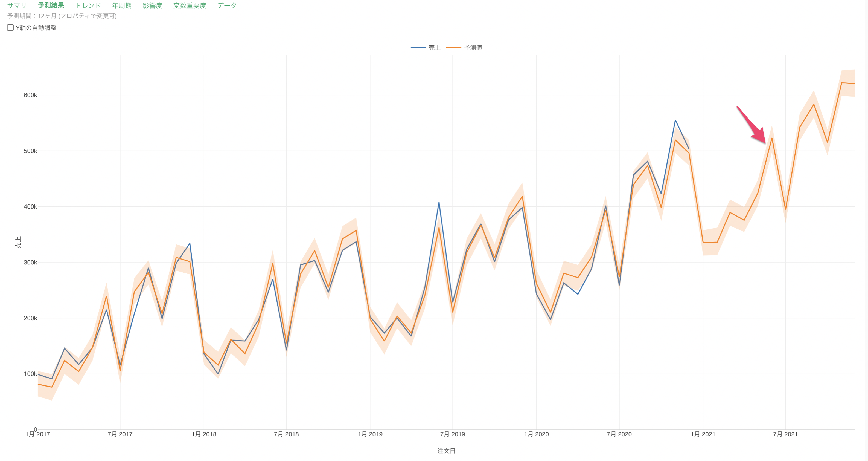Switch to the データ tab
Viewport: 868px width, 461px height.
tap(227, 5)
